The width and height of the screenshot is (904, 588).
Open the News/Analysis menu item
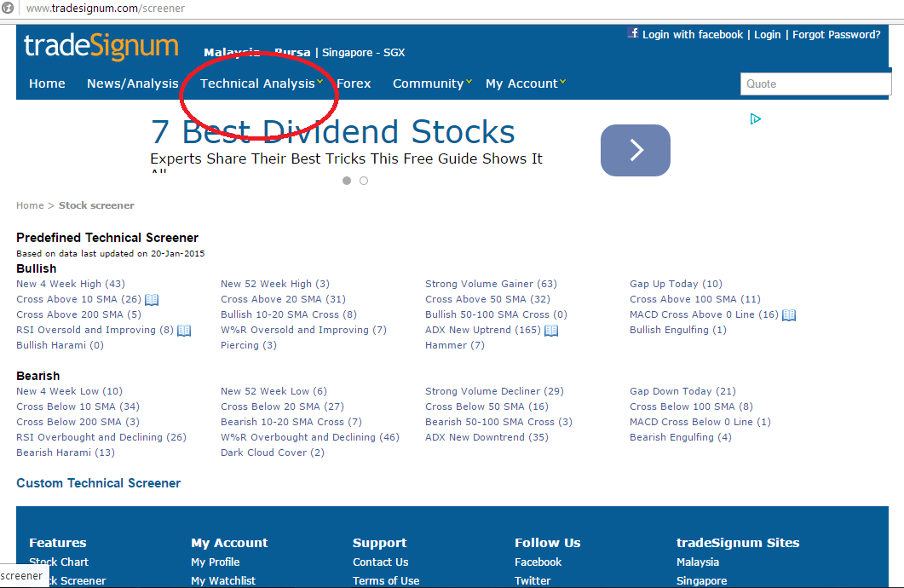point(132,84)
